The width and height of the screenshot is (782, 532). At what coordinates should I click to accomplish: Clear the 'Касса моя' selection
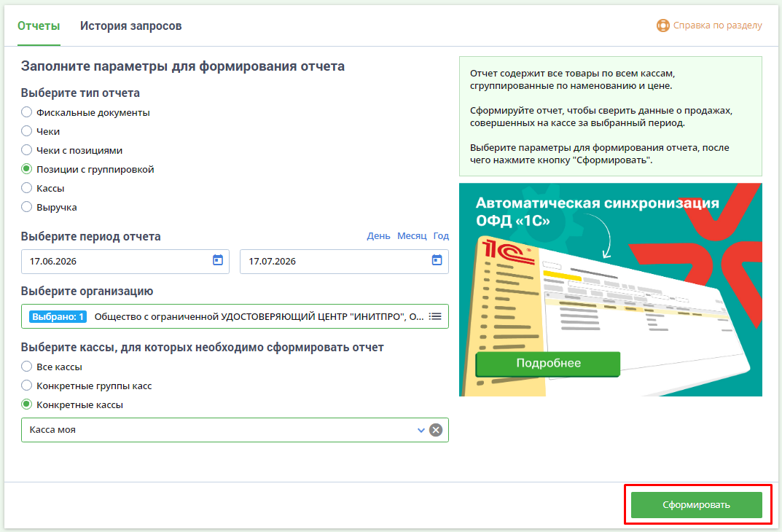click(x=436, y=430)
